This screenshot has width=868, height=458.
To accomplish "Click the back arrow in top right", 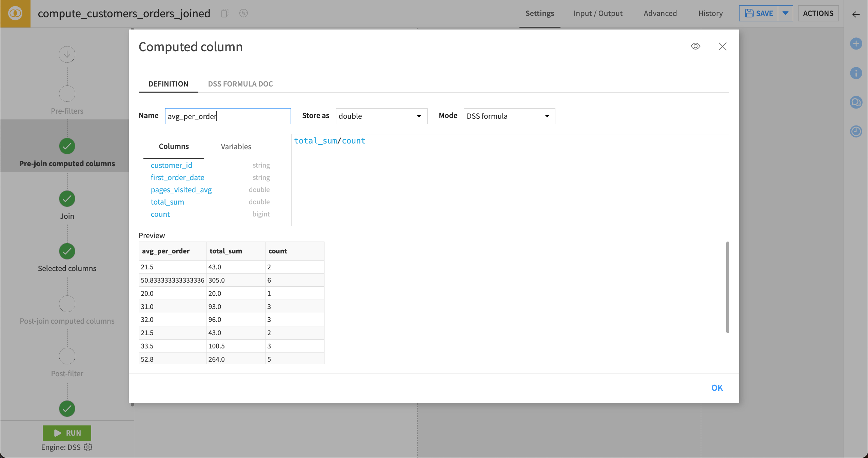I will pos(856,14).
